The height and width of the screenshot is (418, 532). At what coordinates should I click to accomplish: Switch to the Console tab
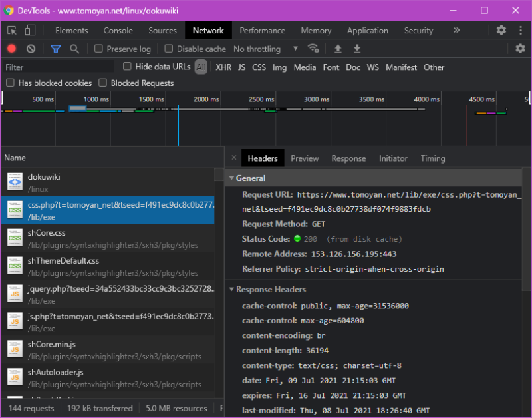point(118,31)
